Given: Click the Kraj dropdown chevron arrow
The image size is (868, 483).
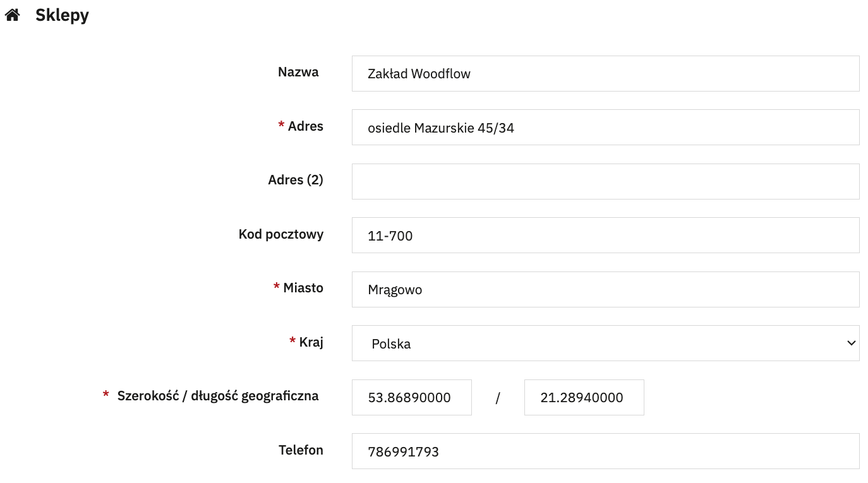Looking at the screenshot, I should click(x=850, y=343).
